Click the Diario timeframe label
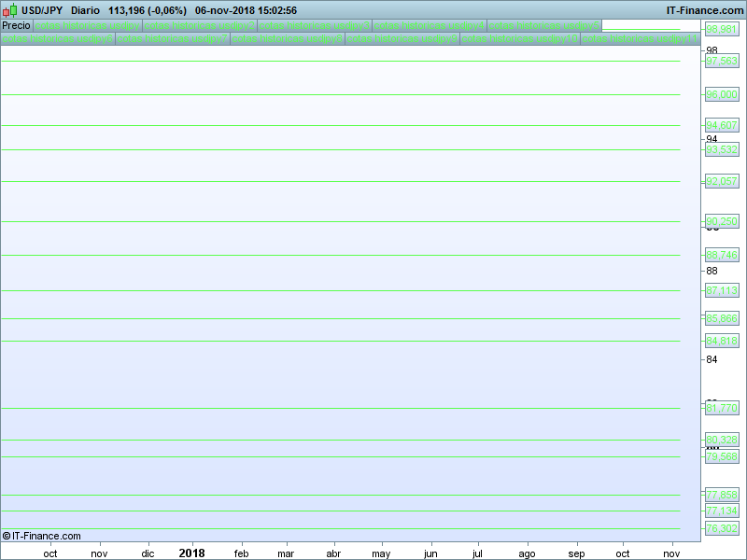 tap(85, 10)
